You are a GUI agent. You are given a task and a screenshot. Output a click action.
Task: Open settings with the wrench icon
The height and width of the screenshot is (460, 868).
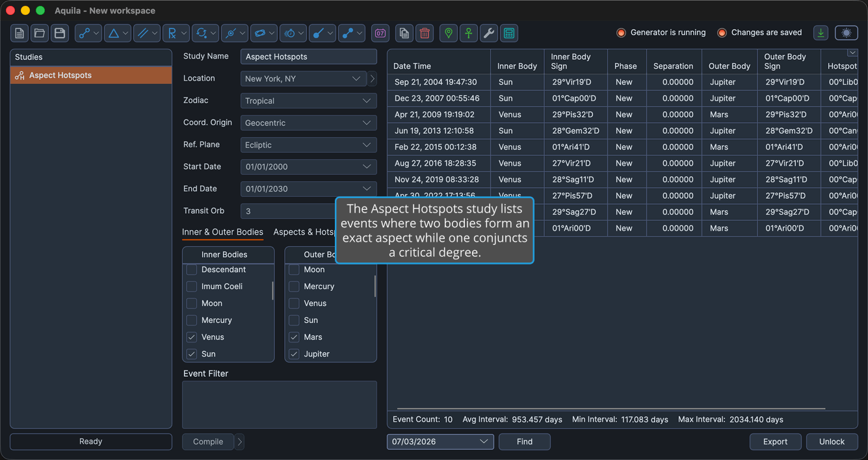[489, 33]
